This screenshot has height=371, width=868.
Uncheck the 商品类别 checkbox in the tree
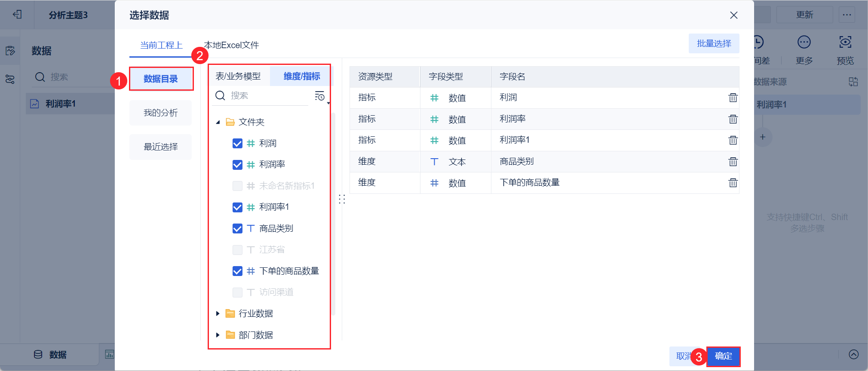pyautogui.click(x=237, y=228)
